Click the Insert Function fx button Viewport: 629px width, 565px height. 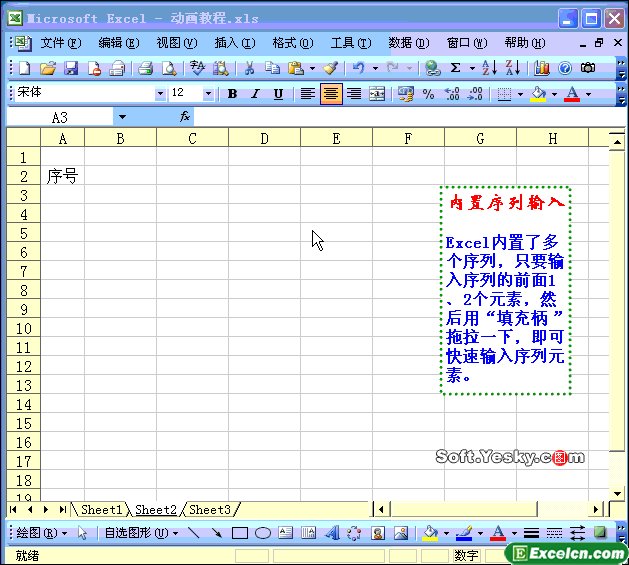pyautogui.click(x=185, y=117)
